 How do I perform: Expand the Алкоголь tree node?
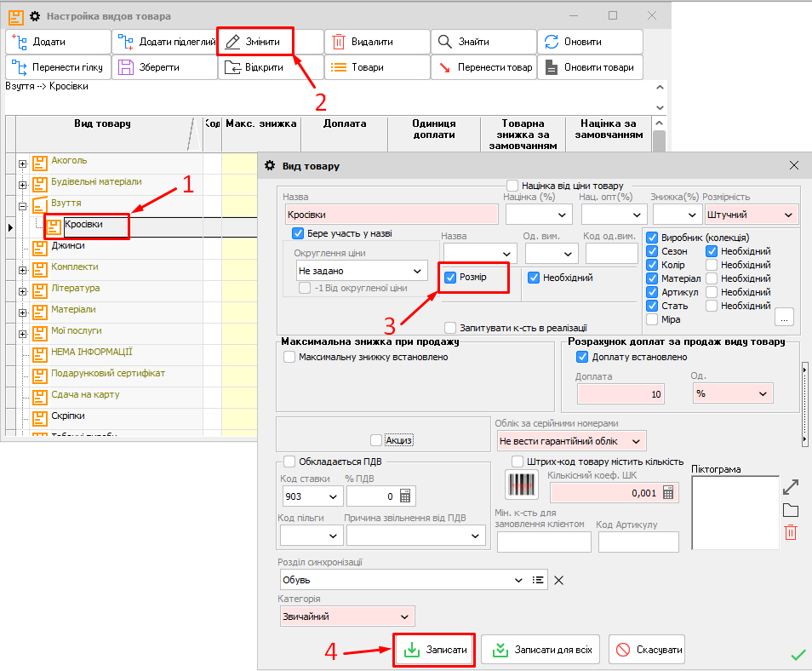(22, 163)
